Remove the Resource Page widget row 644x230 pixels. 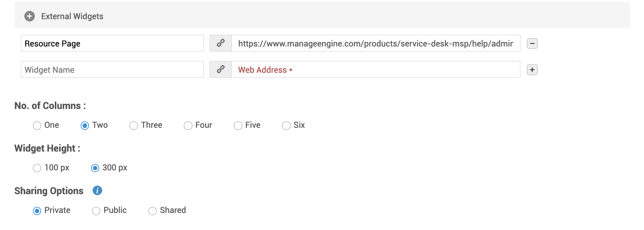(532, 43)
